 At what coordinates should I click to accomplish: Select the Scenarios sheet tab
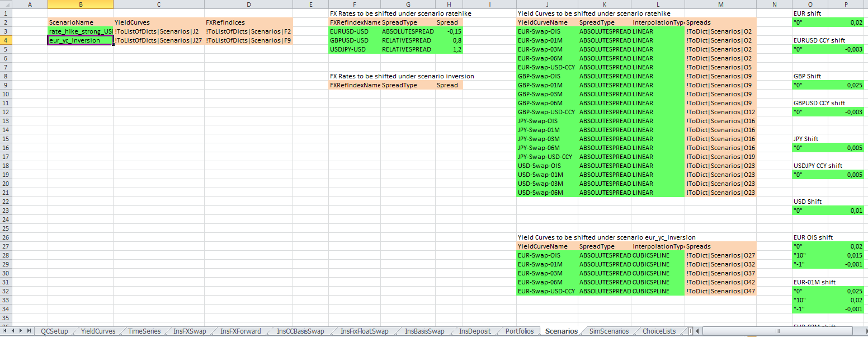(561, 331)
